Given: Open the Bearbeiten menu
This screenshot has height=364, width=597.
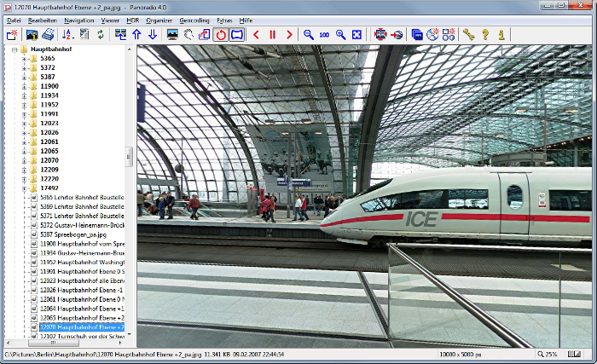Looking at the screenshot, I should [x=43, y=20].
